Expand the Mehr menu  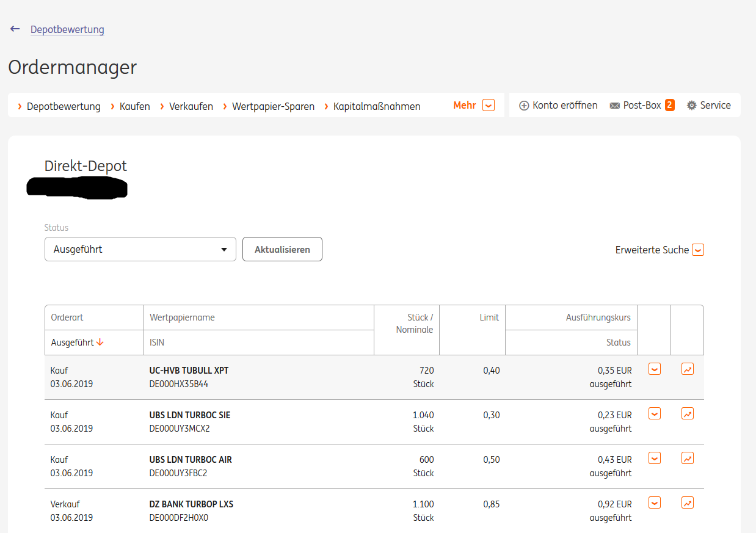tap(474, 105)
